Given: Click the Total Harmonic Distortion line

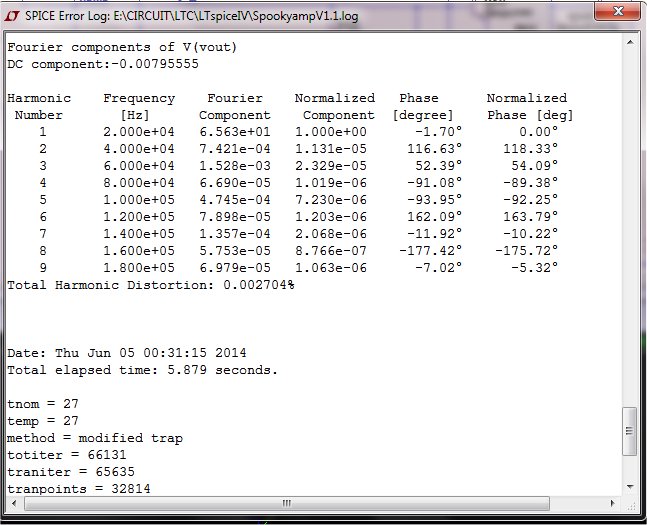Looking at the screenshot, I should [151, 285].
